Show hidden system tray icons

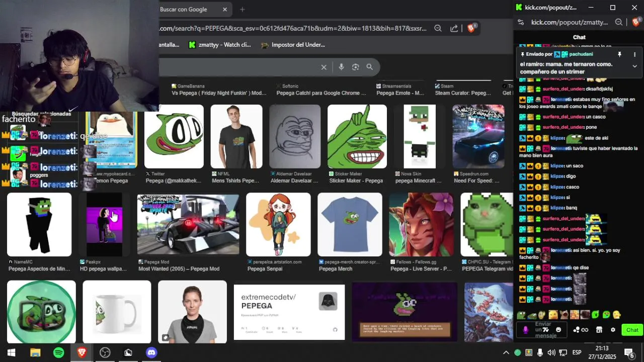point(506,352)
